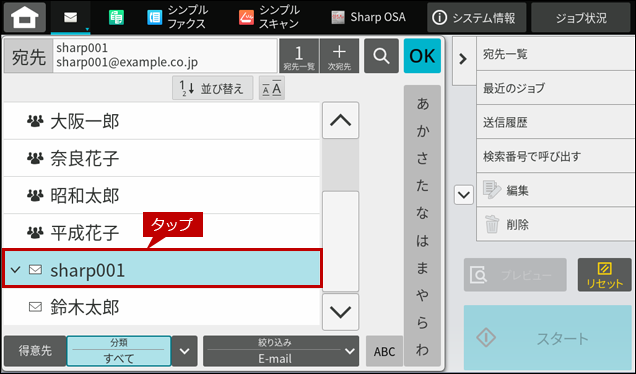The height and width of the screenshot is (374, 636).
Task: Tap the スタート start button
Action: [x=548, y=337]
